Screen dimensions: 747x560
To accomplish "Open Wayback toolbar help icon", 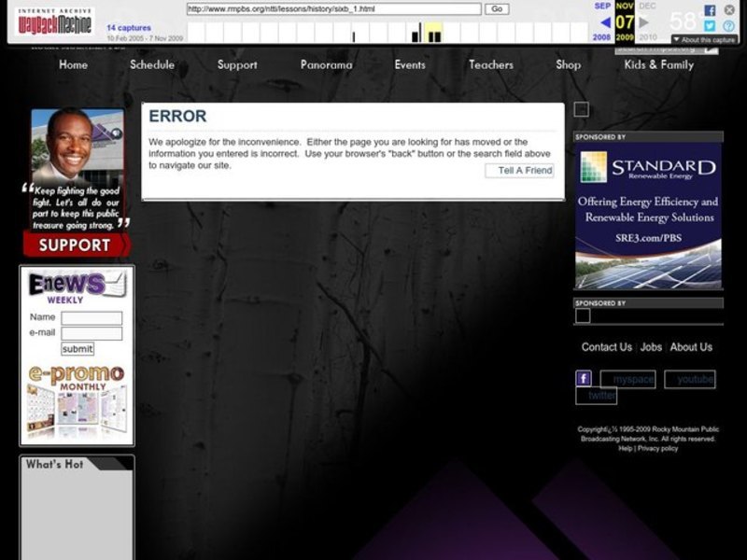I will pyautogui.click(x=727, y=26).
